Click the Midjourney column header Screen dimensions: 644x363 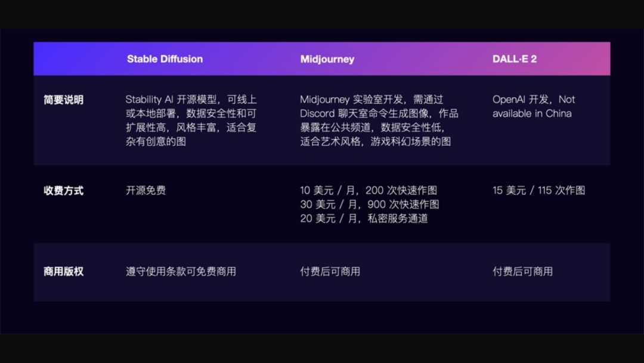point(327,59)
